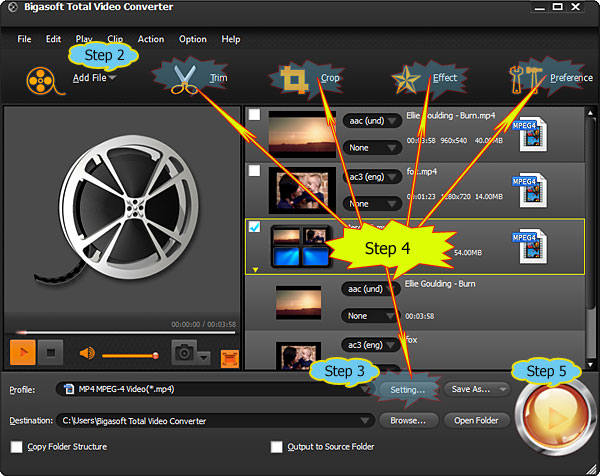Click the Trim label
The width and height of the screenshot is (600, 476).
[x=218, y=78]
